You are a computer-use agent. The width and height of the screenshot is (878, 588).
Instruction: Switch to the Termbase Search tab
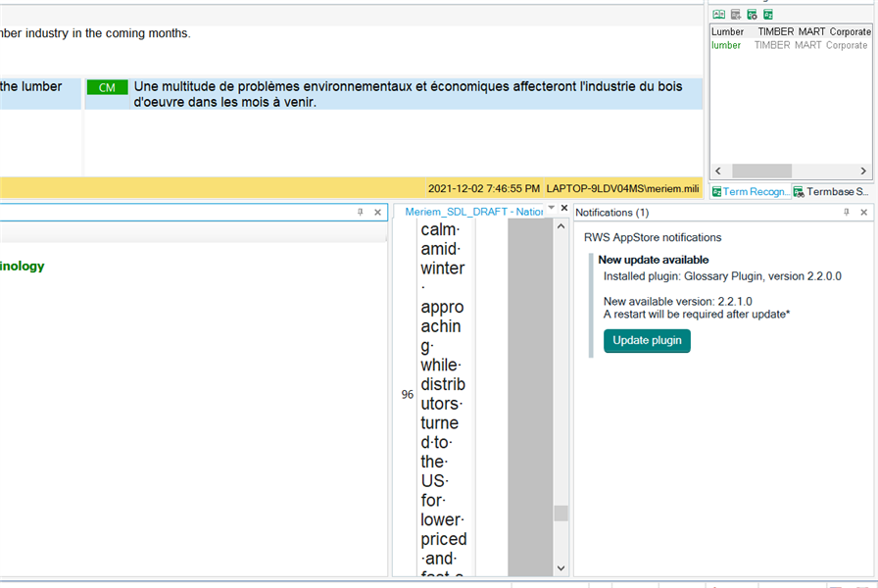click(832, 192)
